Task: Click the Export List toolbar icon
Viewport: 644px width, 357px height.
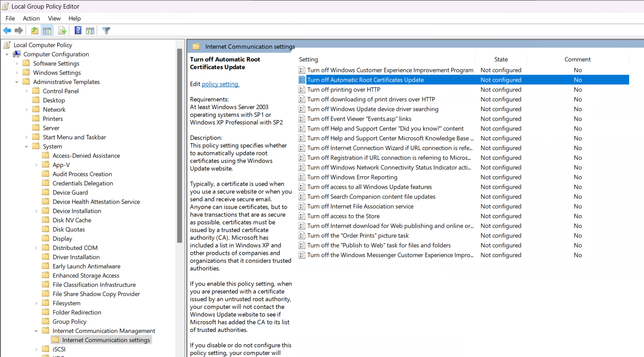Action: pyautogui.click(x=62, y=31)
